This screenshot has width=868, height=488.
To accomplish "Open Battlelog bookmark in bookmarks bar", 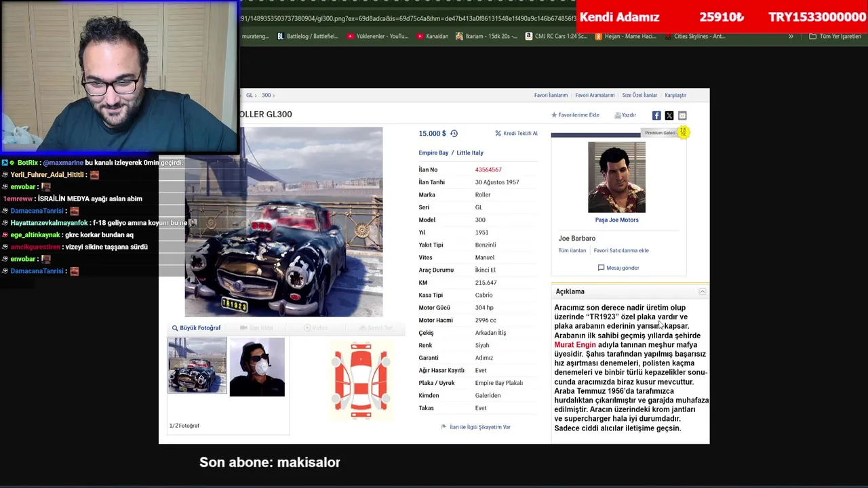I will tap(308, 37).
